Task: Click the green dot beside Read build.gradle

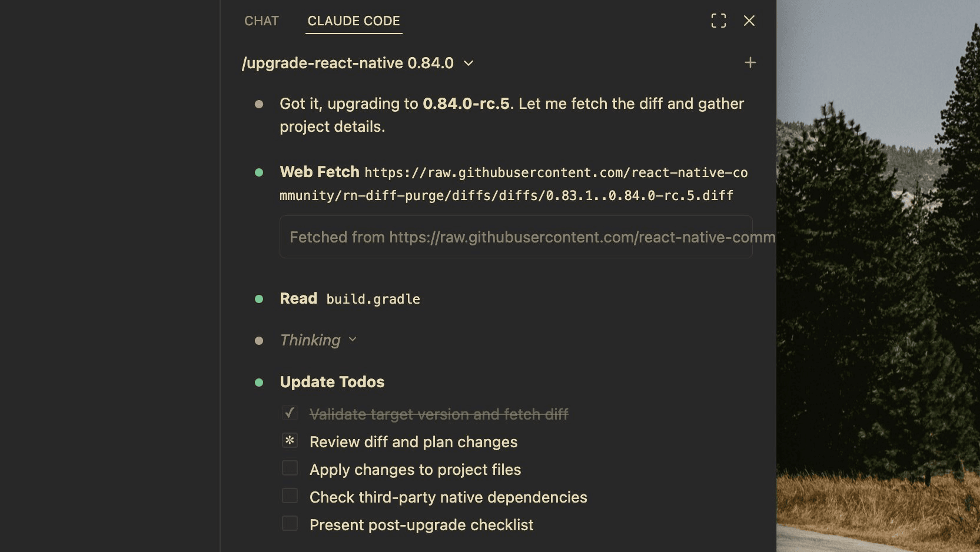Action: [259, 299]
